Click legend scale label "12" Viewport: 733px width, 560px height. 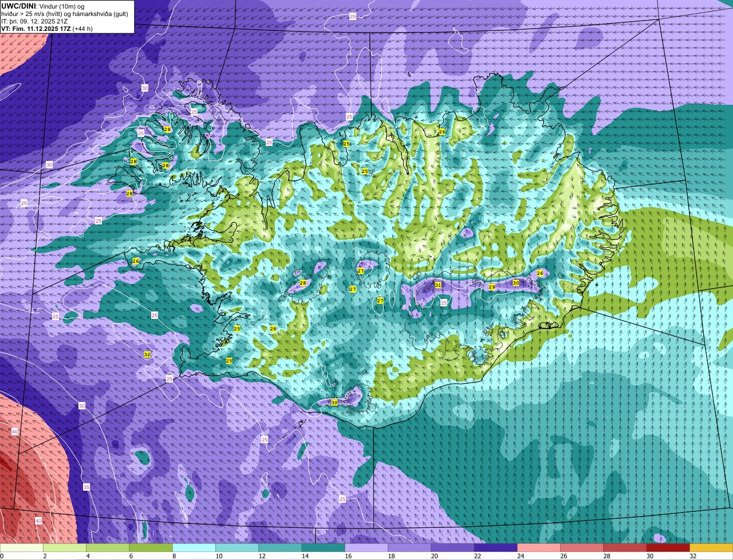tap(262, 556)
